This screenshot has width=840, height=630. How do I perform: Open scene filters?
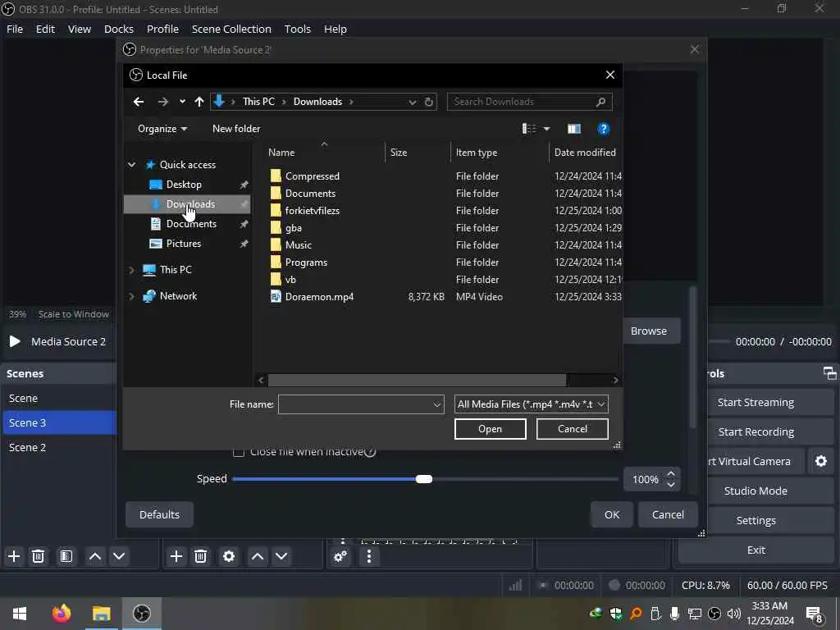coord(66,556)
